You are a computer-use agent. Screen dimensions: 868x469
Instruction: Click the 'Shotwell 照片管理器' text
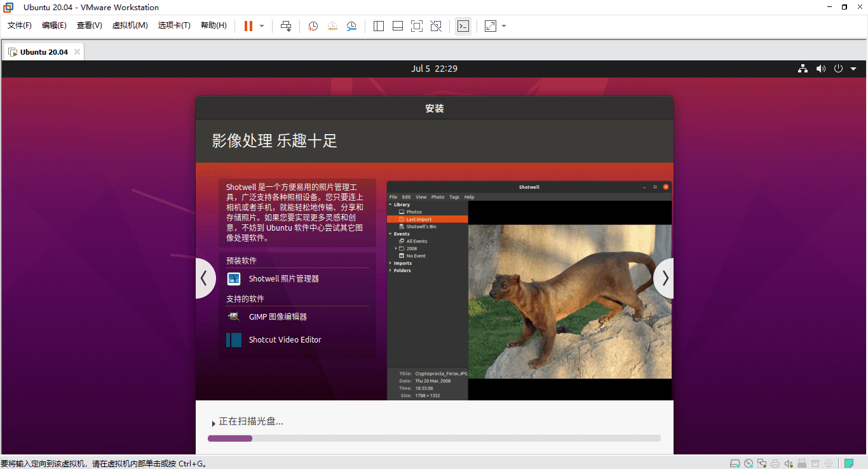coord(284,279)
